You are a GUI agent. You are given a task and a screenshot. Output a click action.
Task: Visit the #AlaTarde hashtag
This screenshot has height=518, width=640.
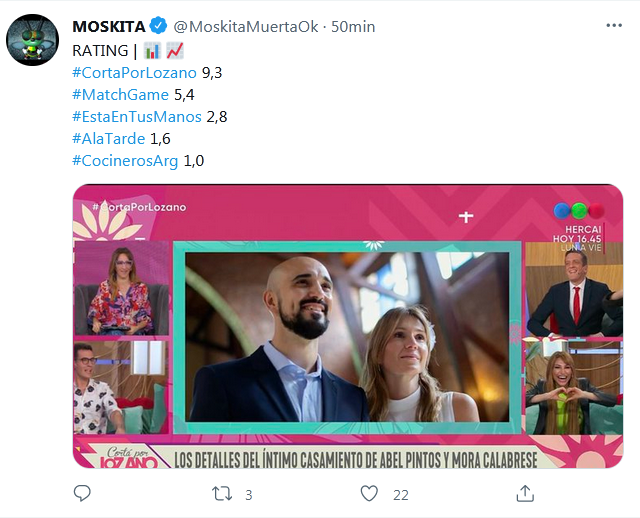(109, 139)
